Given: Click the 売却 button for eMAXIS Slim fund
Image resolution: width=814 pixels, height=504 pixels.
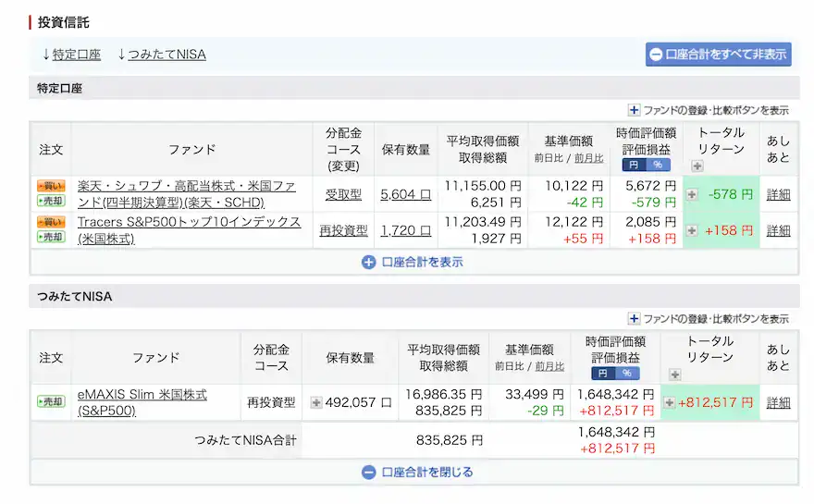Looking at the screenshot, I should pos(51,401).
